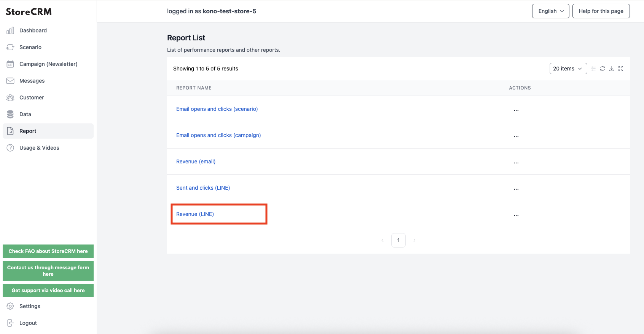Open actions menu for Email opens and clicks (scenario)
The image size is (644, 334).
click(516, 110)
